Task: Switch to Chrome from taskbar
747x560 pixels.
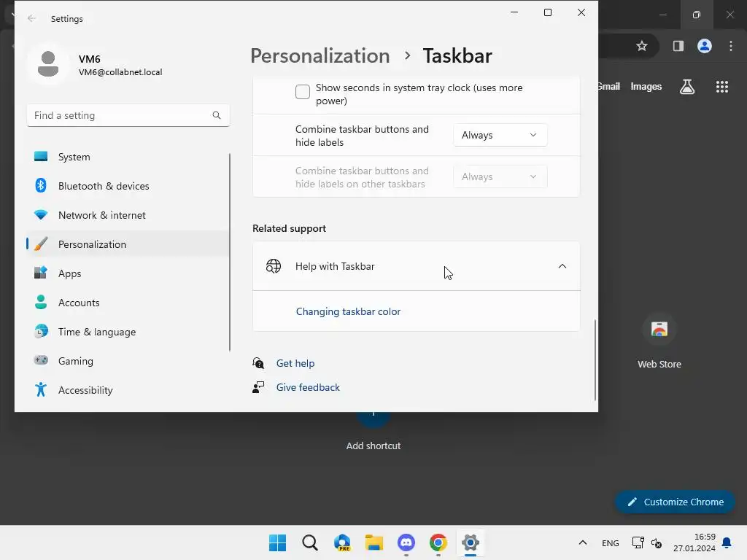Action: 438,542
